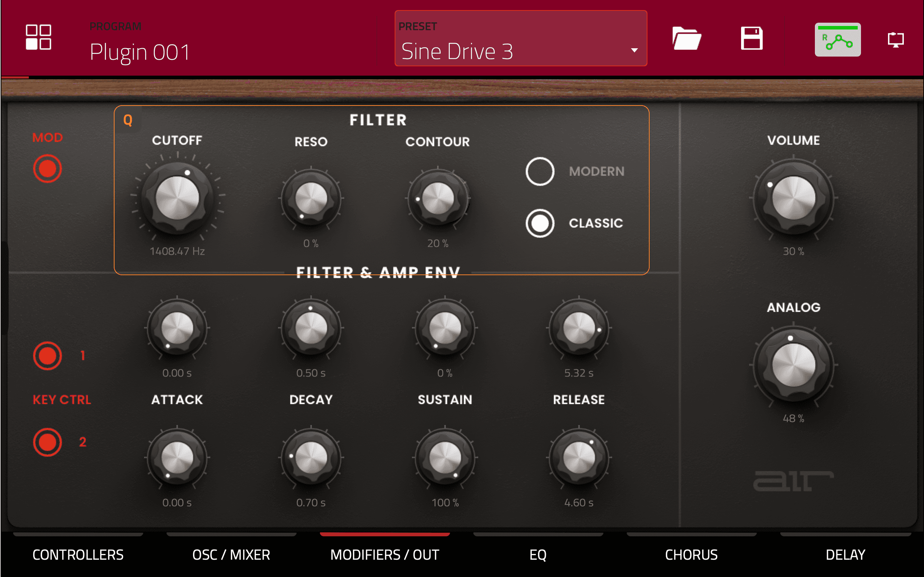The height and width of the screenshot is (577, 924).
Task: Switch to the OSC / MIXER tab
Action: (231, 554)
